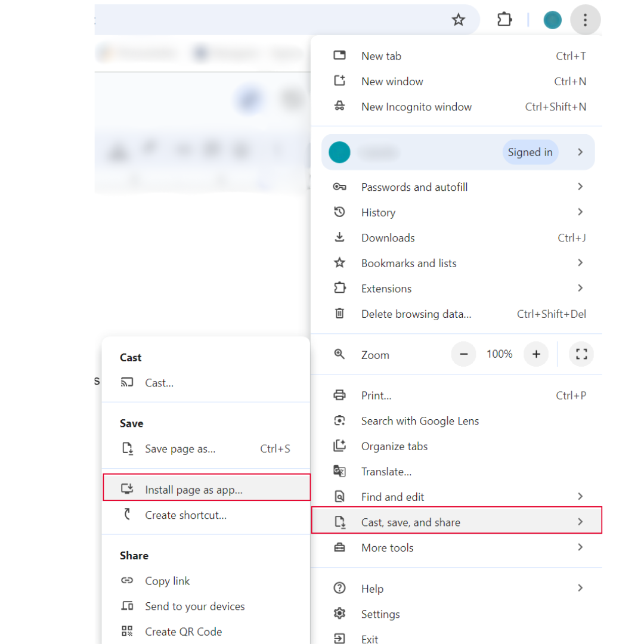The height and width of the screenshot is (644, 644).
Task: Expand the History submenu arrow
Action: (x=580, y=212)
